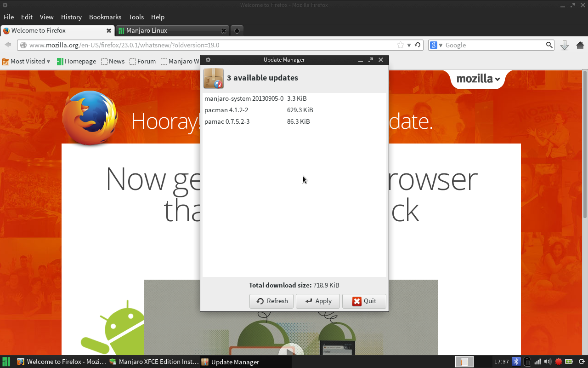Open the History menu
The height and width of the screenshot is (368, 588).
click(71, 17)
